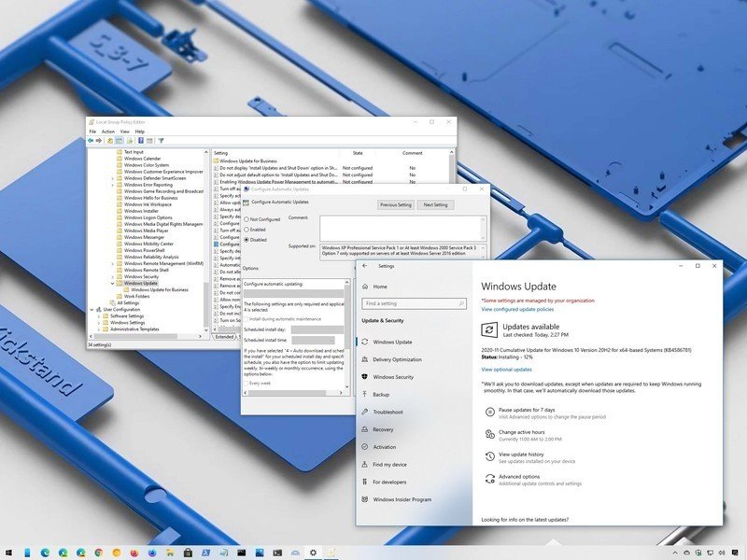747x560 pixels.
Task: Select Work Folders in policy tree
Action: (x=136, y=296)
